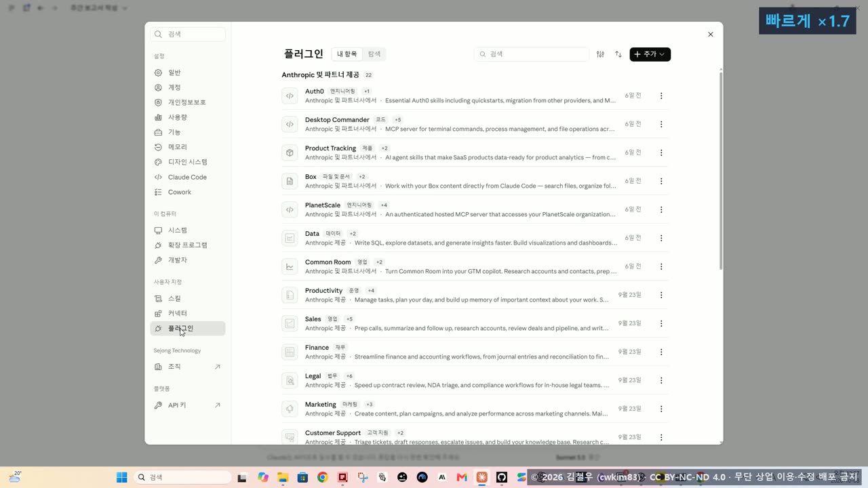The image size is (868, 488).
Task: Open 개인정보보호 settings in the sidebar
Action: pos(188,102)
